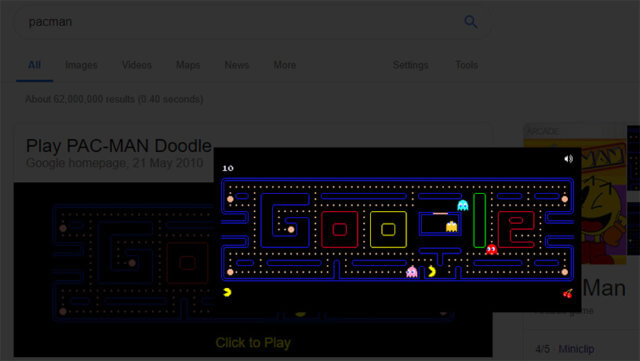Open the Tools options

467,65
